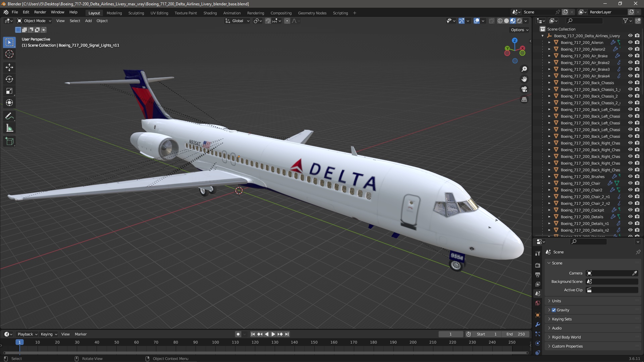Viewport: 644px width, 362px height.
Task: Open the Global transform orientation dropdown
Action: pos(237,21)
